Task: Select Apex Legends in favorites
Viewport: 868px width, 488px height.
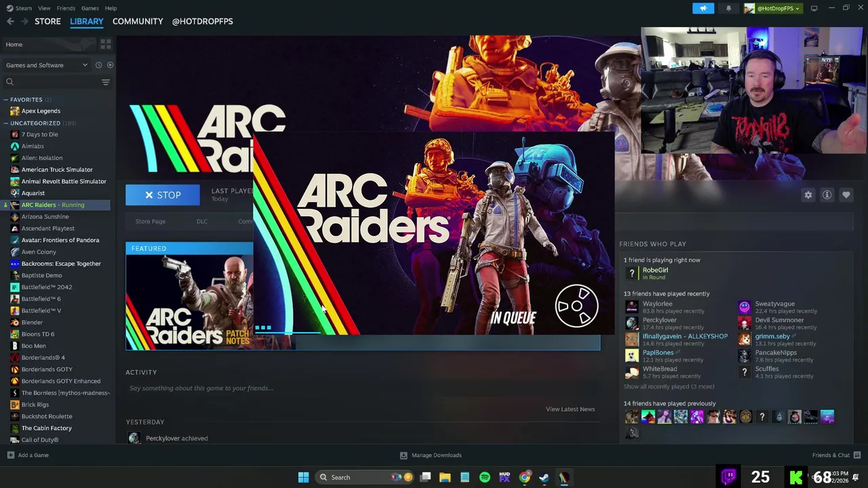Action: pyautogui.click(x=41, y=111)
